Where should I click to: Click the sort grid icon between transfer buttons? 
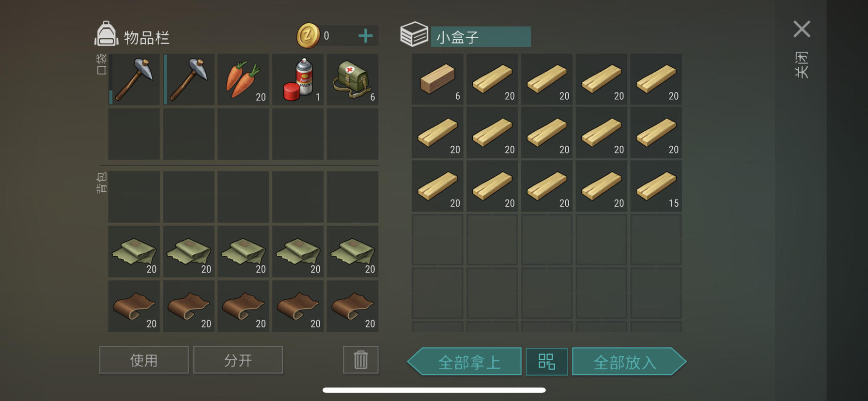[547, 362]
